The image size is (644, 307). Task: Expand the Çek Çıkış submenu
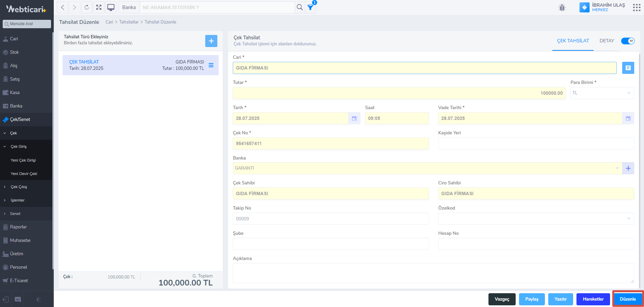coord(19,187)
